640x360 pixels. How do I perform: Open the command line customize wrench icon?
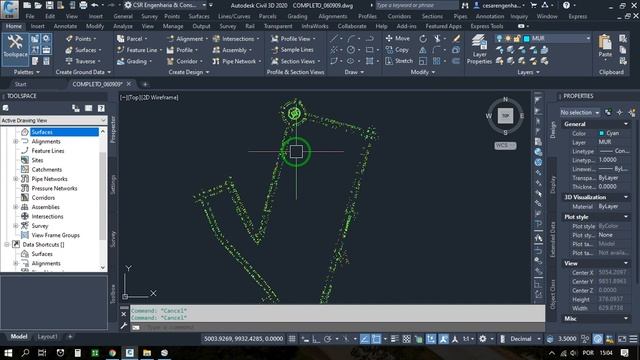click(124, 326)
